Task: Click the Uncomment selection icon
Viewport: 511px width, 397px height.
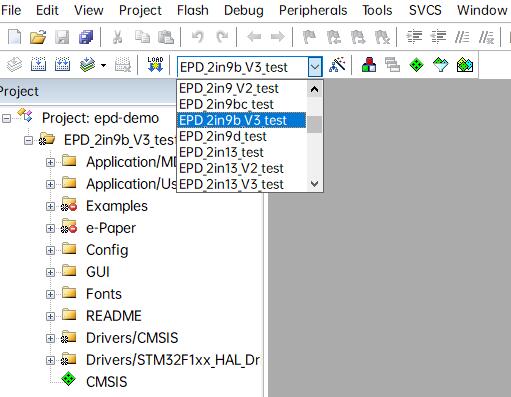Action: pos(486,37)
